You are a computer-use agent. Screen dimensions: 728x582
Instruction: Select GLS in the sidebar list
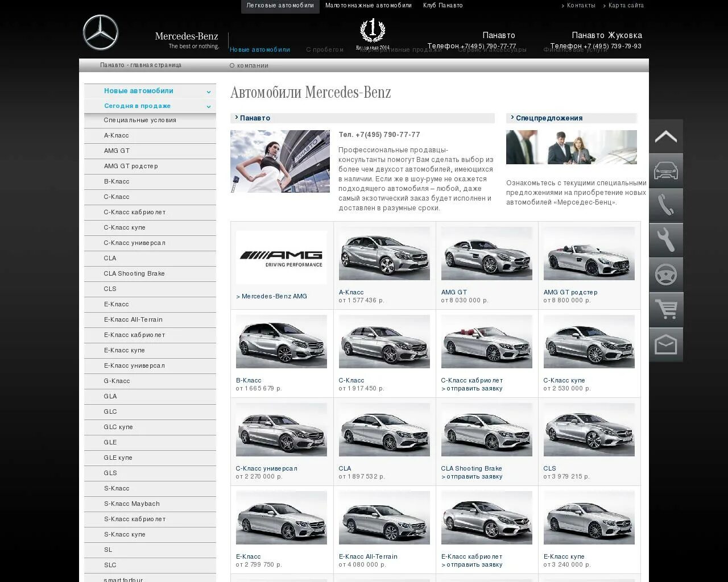150,473
